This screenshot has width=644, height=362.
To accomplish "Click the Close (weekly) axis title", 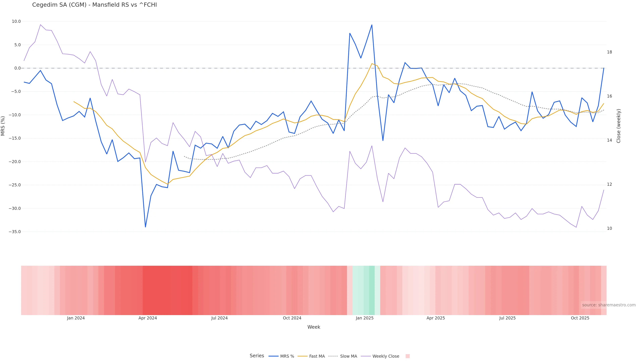I will [619, 126].
